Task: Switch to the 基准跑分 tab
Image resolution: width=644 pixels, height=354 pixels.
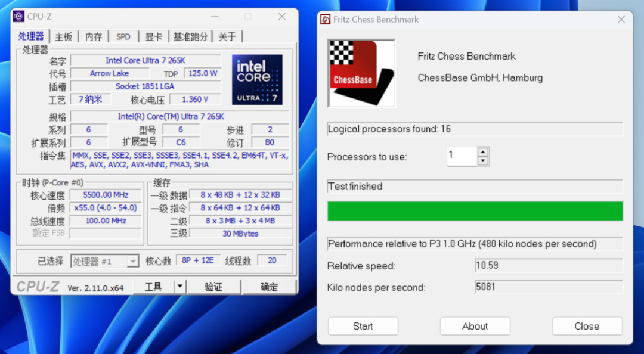Action: (x=190, y=36)
